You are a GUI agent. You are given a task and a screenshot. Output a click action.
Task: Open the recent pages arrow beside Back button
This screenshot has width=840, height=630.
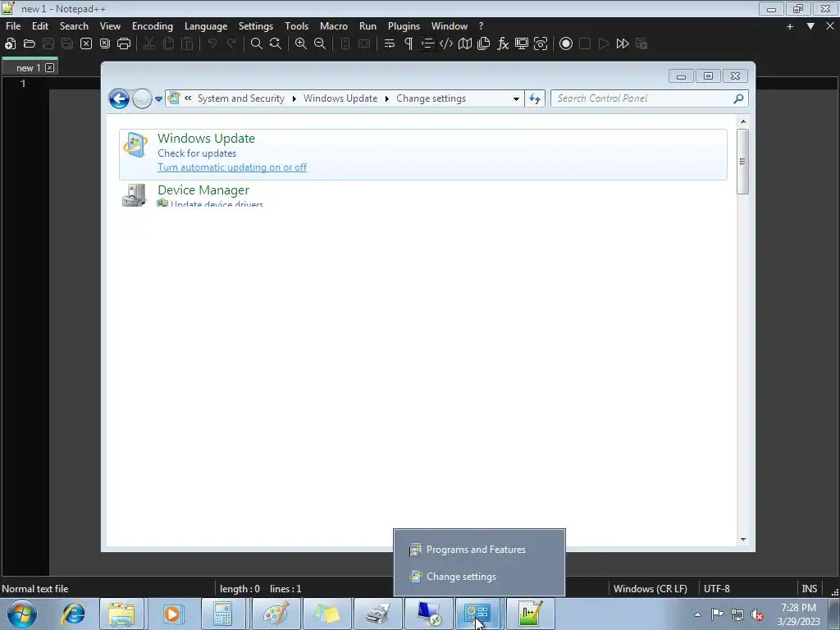point(158,98)
